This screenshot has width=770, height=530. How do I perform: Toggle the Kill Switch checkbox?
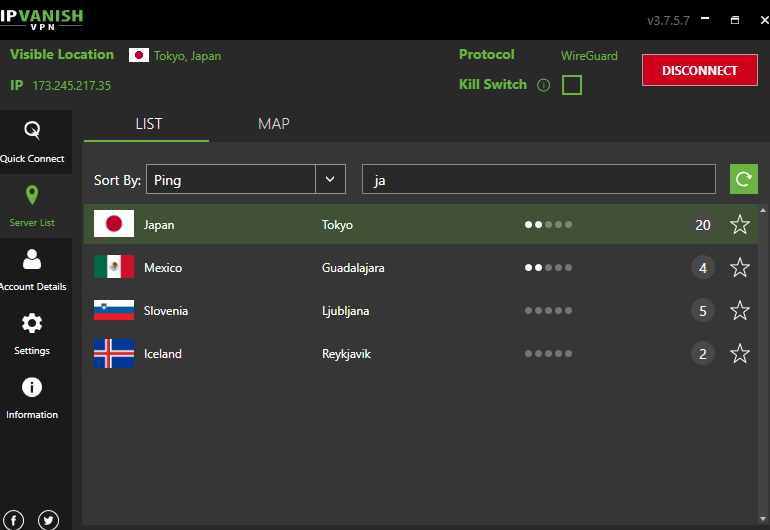pyautogui.click(x=572, y=85)
